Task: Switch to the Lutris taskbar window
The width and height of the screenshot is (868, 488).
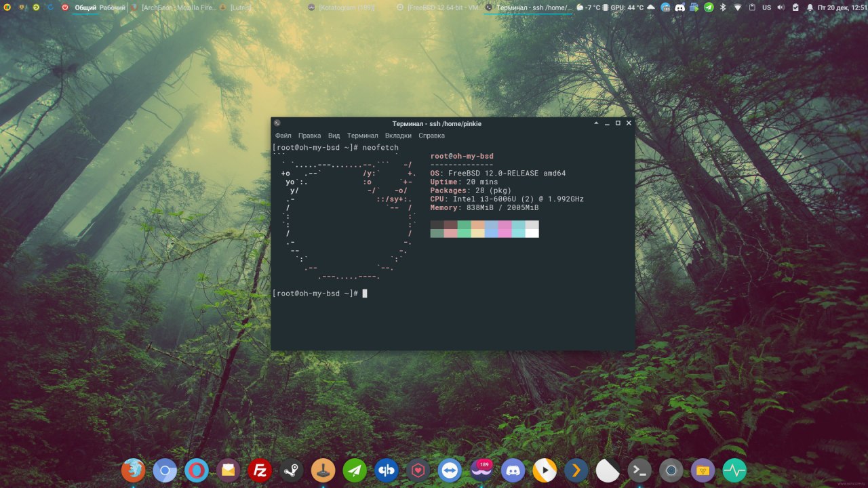Action: coord(237,7)
